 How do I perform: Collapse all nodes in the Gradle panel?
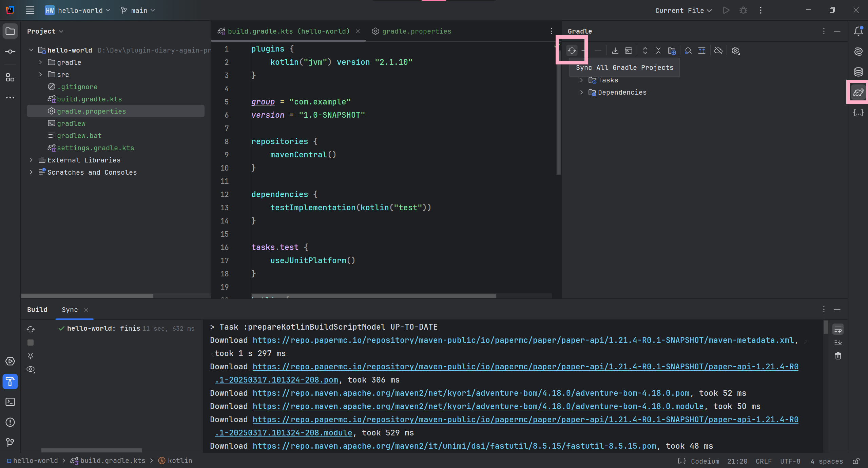pos(658,50)
